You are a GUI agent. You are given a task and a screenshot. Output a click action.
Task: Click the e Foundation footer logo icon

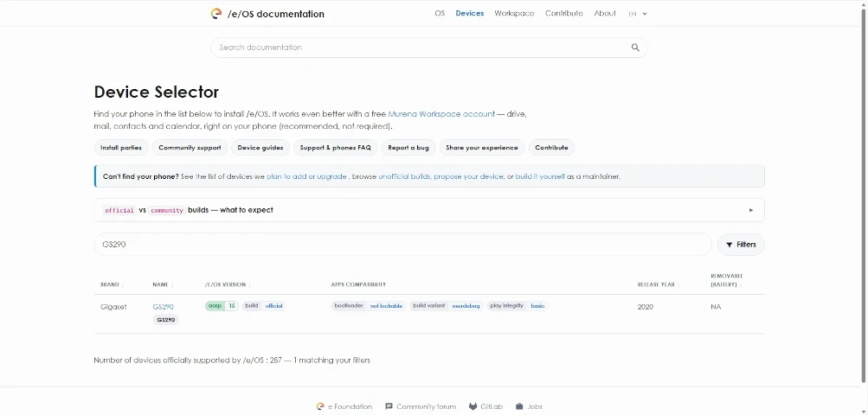pos(320,406)
